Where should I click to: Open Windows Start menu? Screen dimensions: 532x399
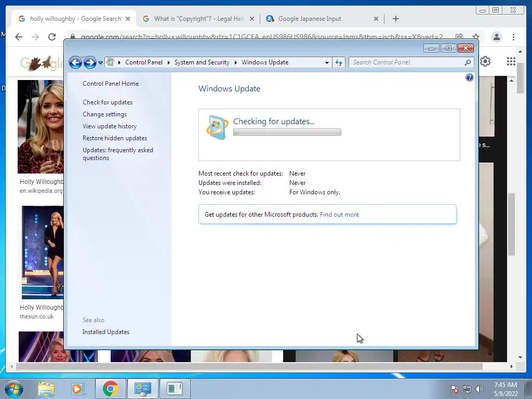14,389
